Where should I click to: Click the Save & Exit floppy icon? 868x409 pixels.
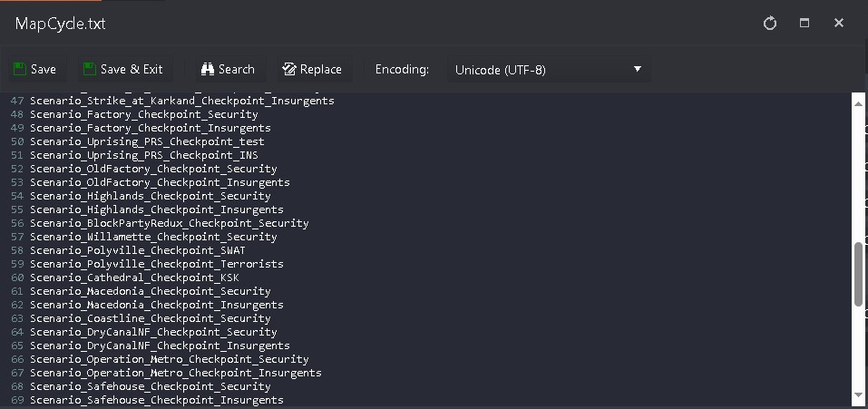coord(90,69)
